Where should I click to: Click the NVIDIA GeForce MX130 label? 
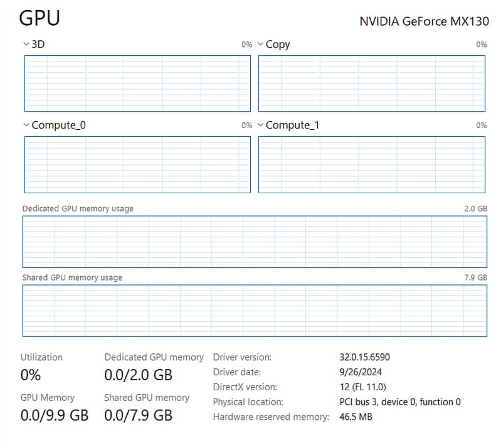(x=423, y=21)
